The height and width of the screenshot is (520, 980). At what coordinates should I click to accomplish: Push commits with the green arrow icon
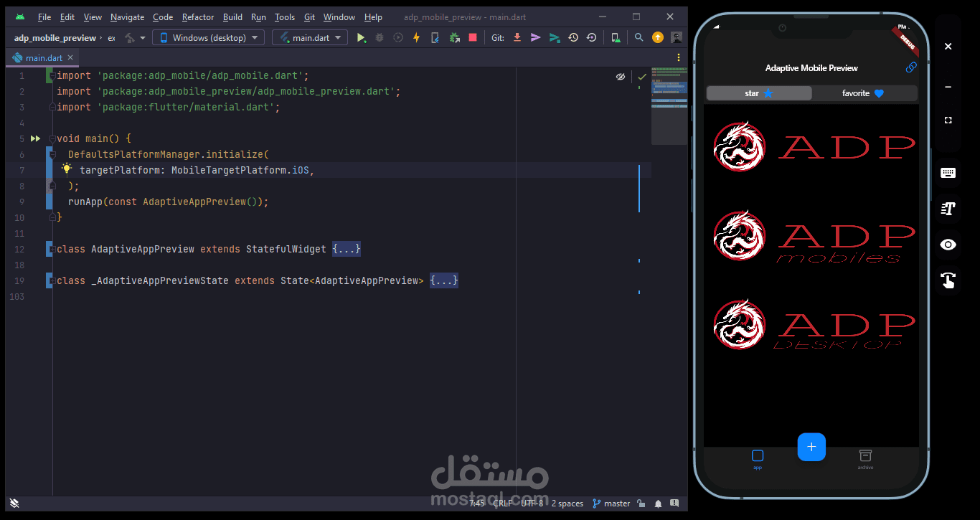(554, 37)
